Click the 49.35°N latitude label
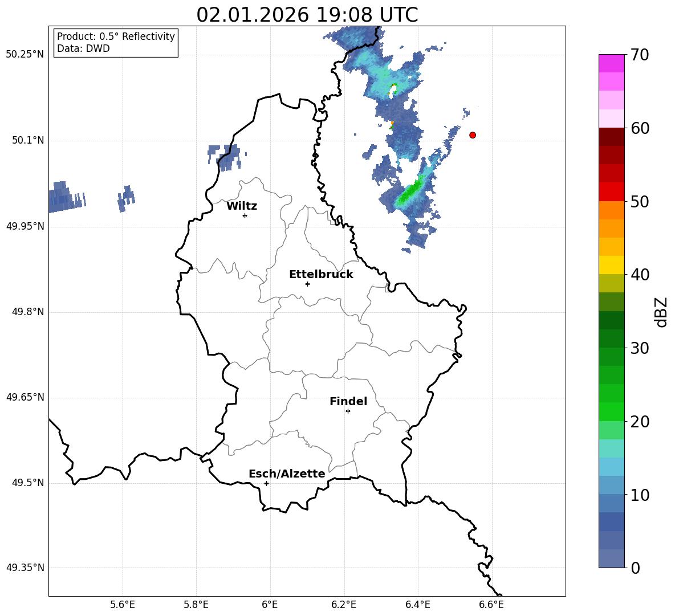 [25, 568]
